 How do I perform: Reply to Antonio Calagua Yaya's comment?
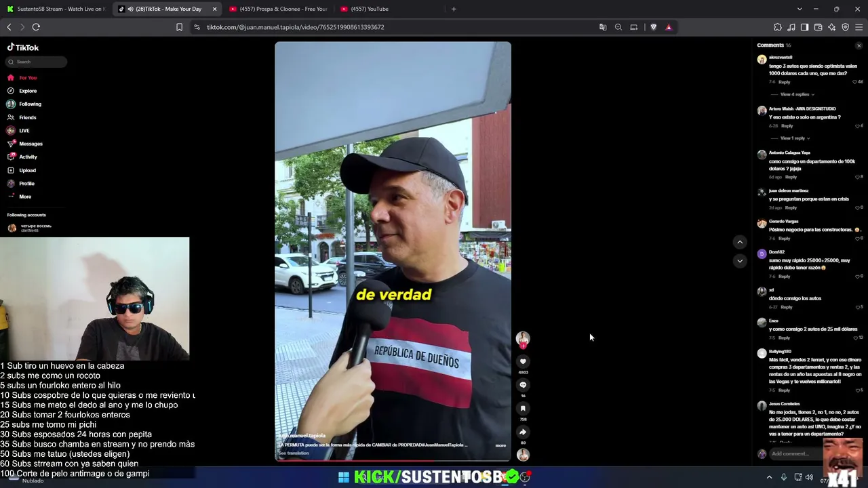tap(791, 177)
